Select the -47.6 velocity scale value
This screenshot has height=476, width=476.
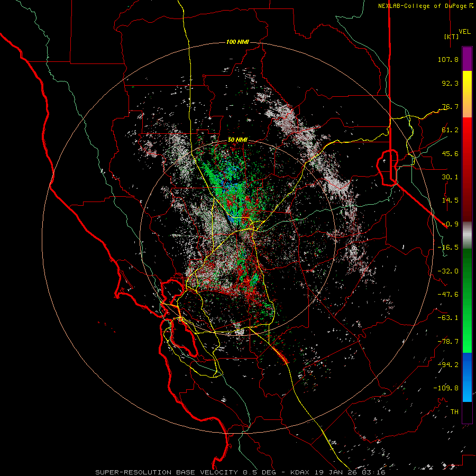pos(448,295)
